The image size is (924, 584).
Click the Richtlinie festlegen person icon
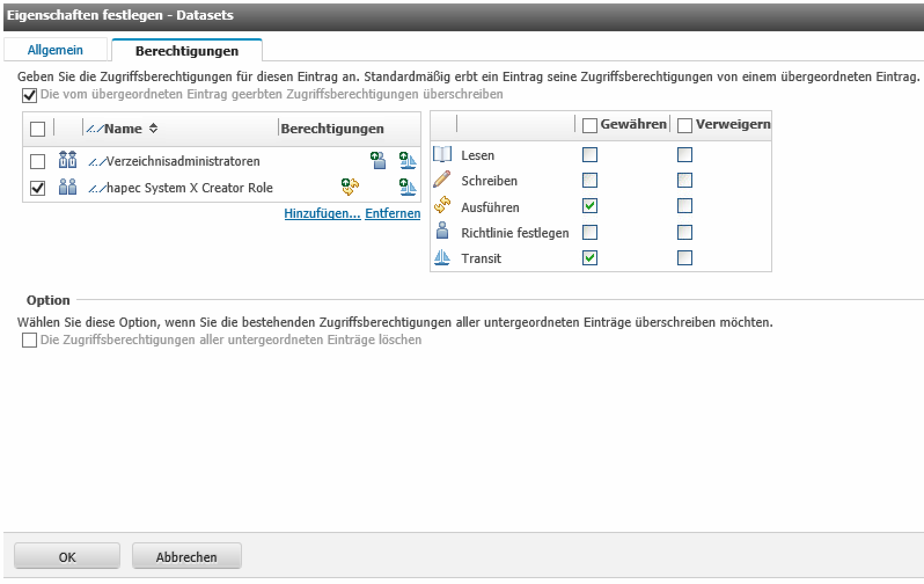[x=442, y=232]
